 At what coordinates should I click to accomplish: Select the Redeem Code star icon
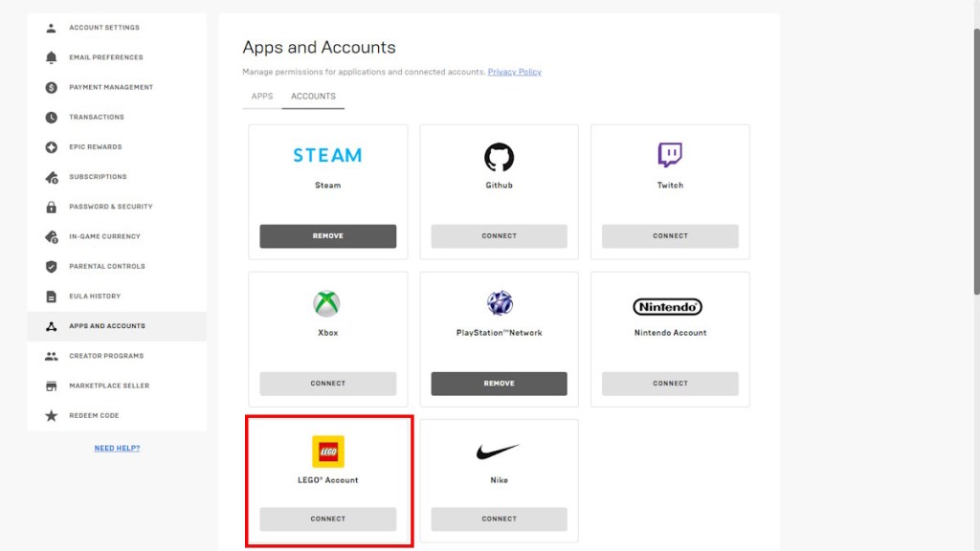tap(50, 415)
